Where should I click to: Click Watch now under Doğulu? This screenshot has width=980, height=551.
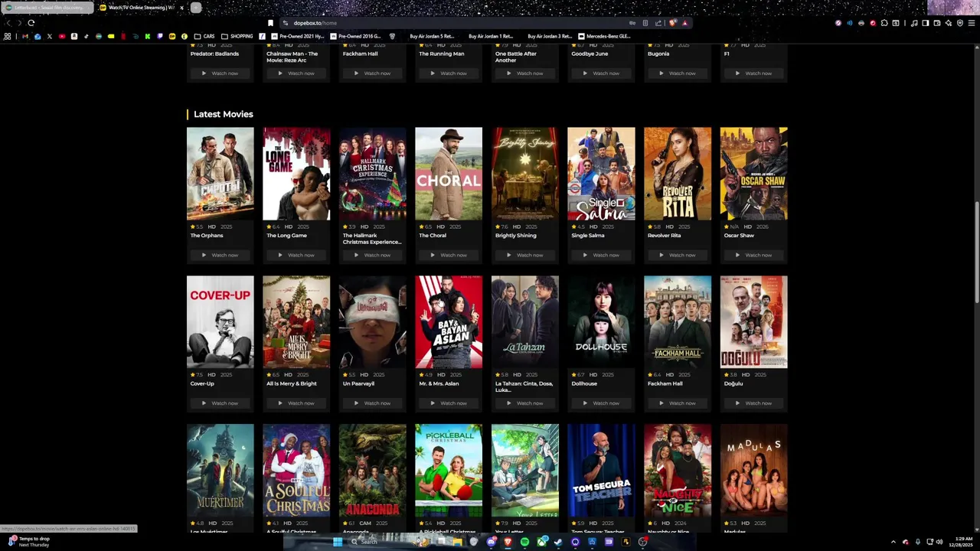(753, 403)
